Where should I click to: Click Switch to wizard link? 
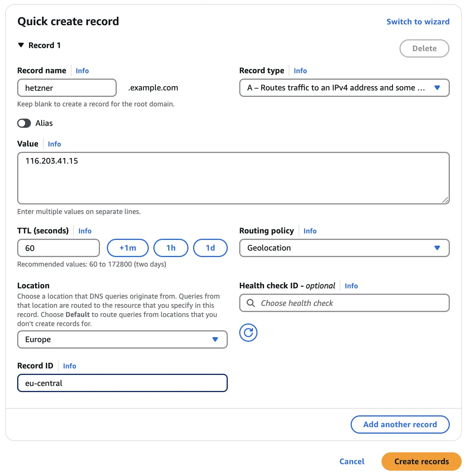tap(418, 22)
